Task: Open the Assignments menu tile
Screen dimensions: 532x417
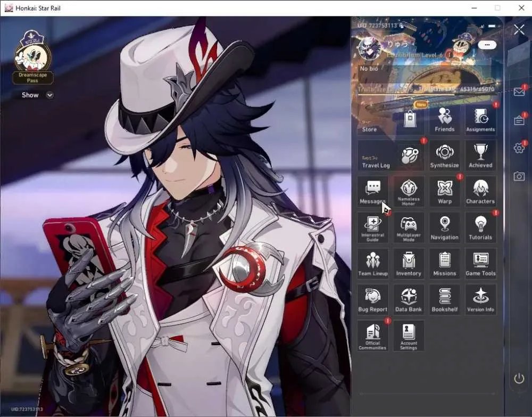Action: point(480,120)
